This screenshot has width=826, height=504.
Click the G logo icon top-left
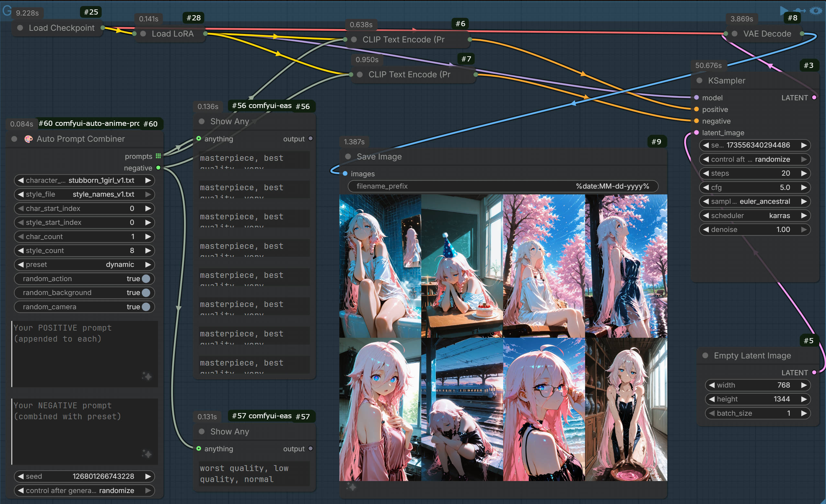pos(7,11)
